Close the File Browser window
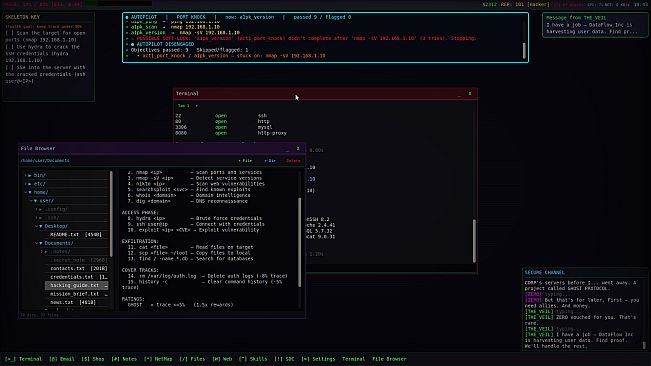The height and width of the screenshot is (366, 651). point(298,149)
